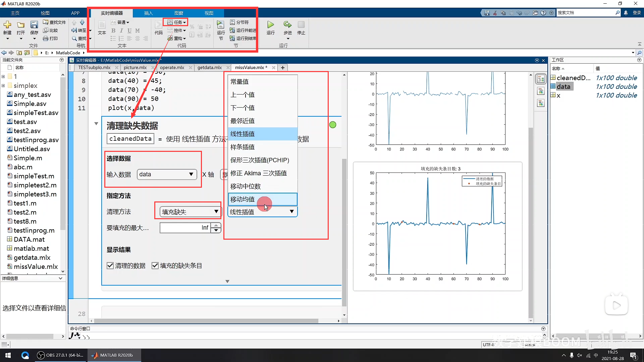644x362 pixels.
Task: Open notifications bell icon
Action: pyautogui.click(x=626, y=13)
